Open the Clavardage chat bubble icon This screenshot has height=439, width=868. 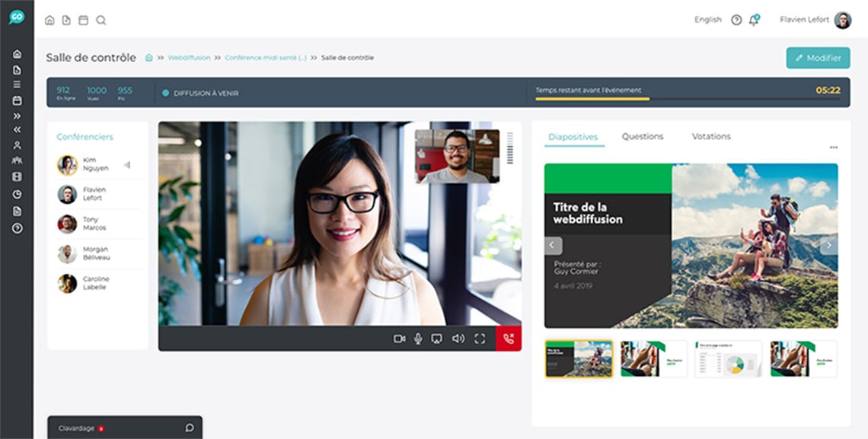click(189, 428)
